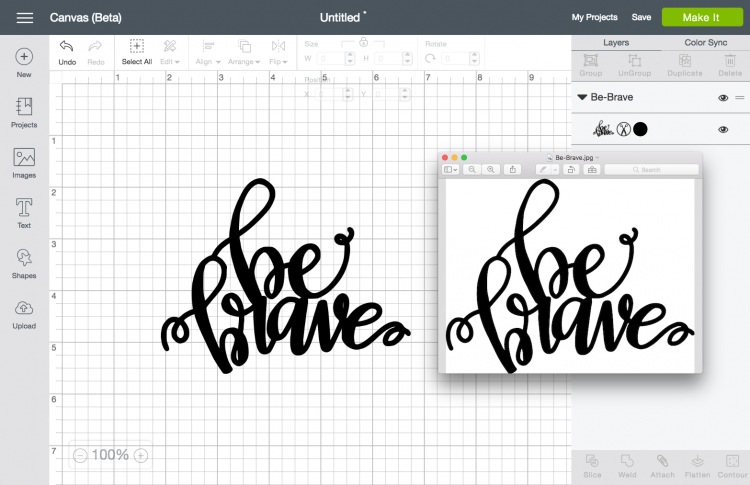Open the black layer color swatch

(x=640, y=129)
